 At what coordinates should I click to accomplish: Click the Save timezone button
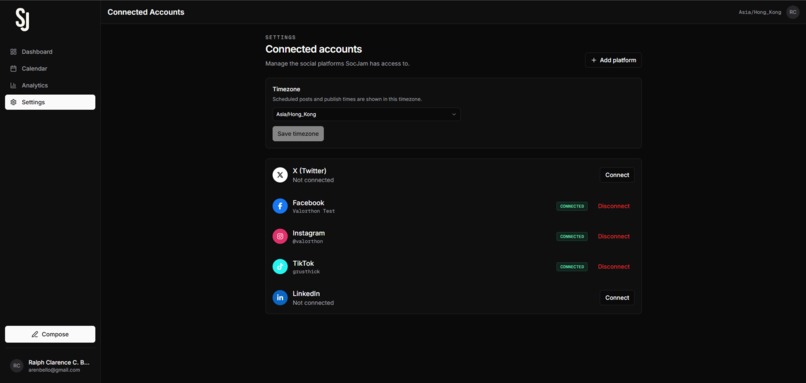tap(298, 134)
